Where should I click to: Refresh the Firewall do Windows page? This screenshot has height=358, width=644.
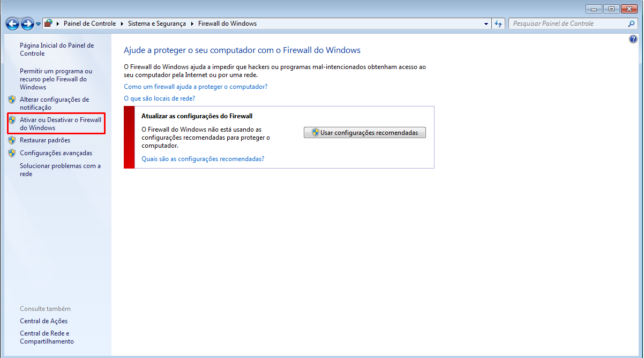(x=498, y=24)
